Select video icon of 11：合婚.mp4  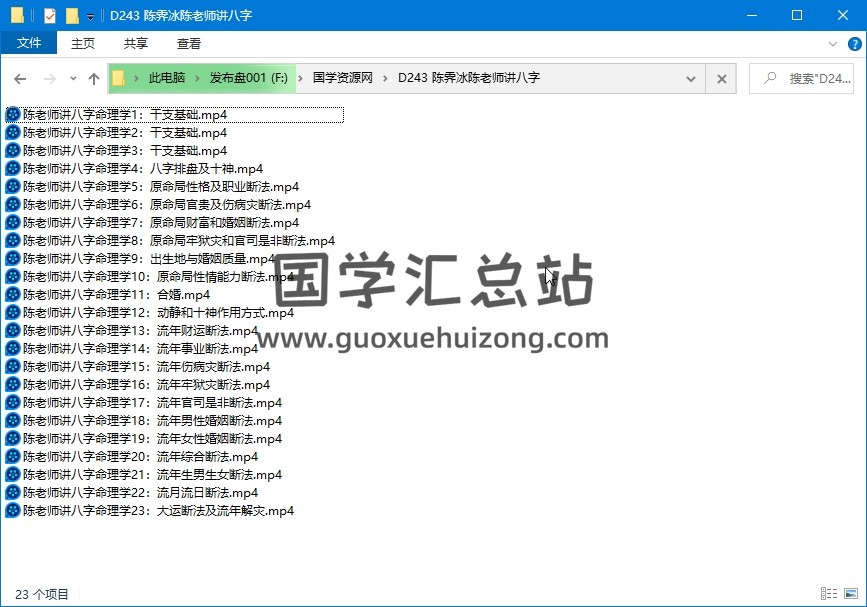13,294
